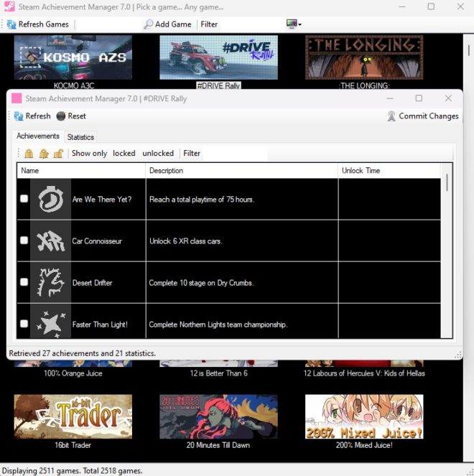
Task: Select THE LONGING game thumbnail
Action: (x=364, y=57)
